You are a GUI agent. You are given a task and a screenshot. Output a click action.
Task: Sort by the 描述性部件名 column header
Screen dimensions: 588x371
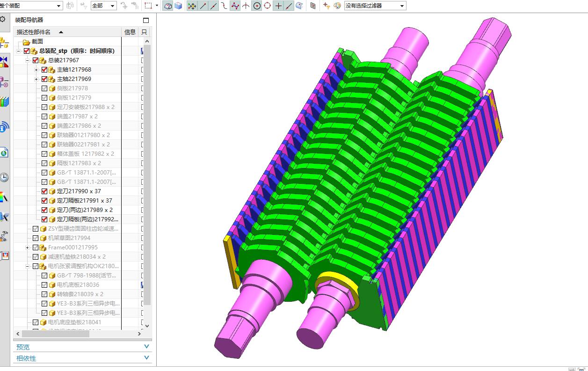pos(68,32)
